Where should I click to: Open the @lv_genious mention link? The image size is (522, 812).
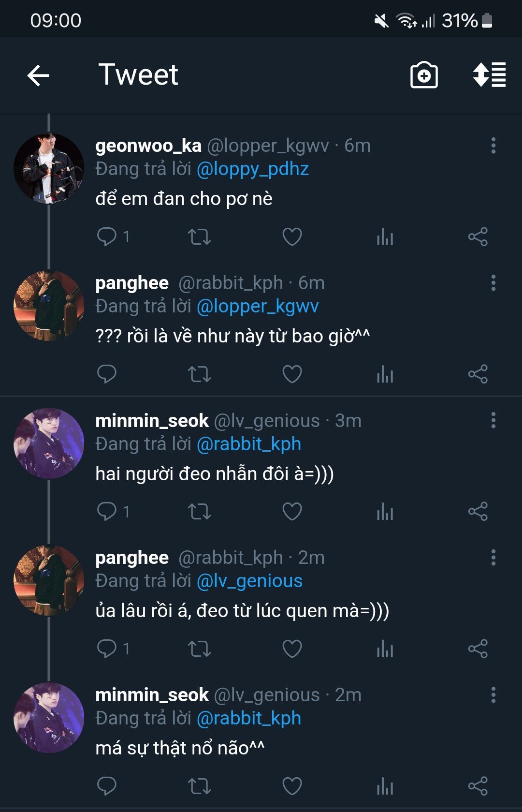tap(249, 581)
